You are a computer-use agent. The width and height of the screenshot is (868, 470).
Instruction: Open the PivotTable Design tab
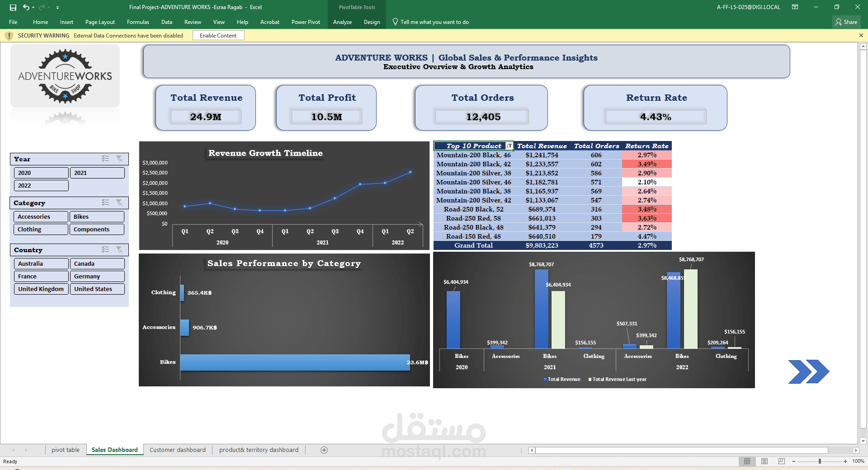pos(372,22)
